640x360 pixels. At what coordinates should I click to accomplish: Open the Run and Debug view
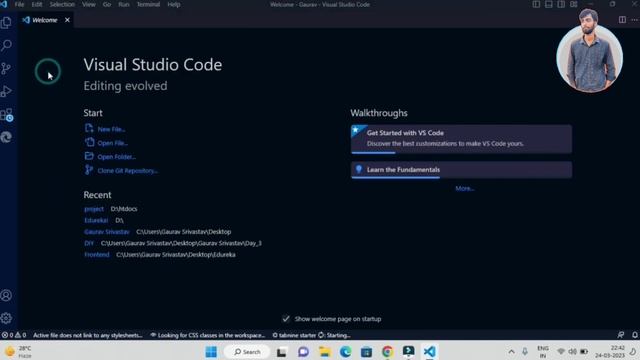(6, 91)
